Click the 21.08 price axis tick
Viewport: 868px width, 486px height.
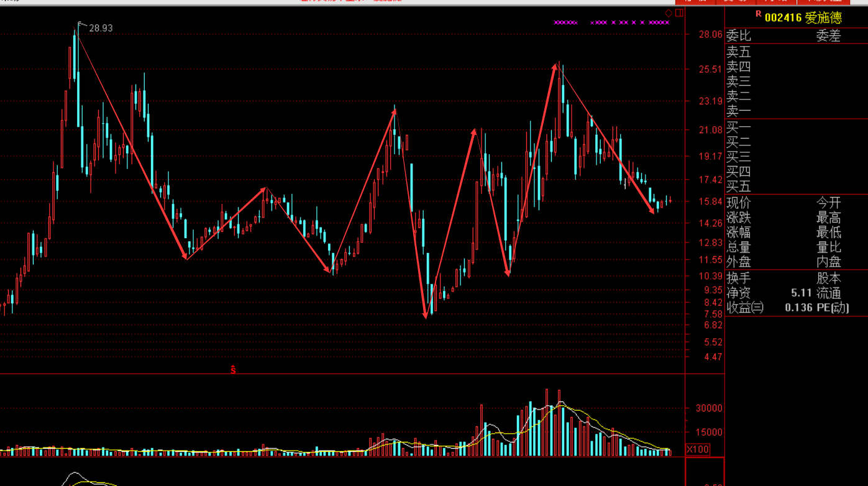(x=710, y=130)
